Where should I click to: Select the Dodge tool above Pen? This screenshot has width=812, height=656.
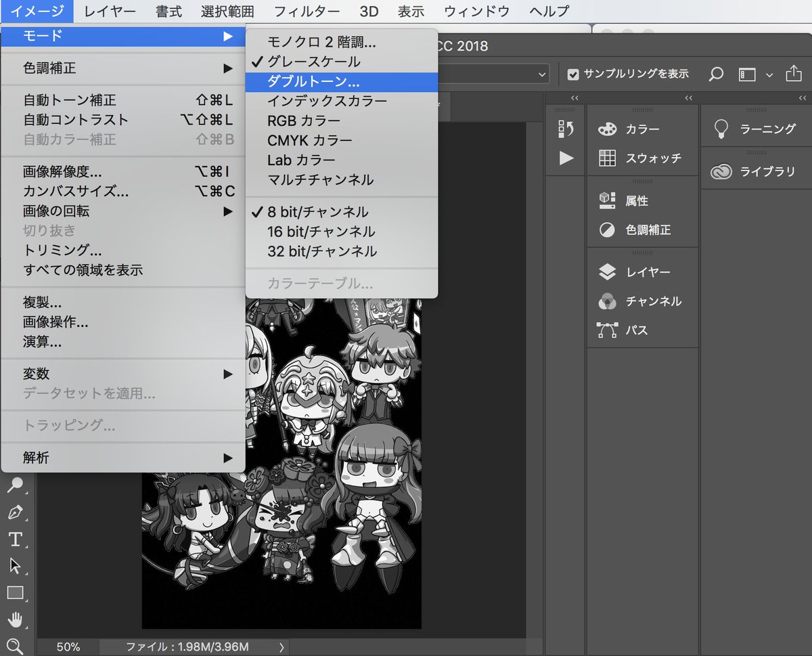click(x=15, y=485)
